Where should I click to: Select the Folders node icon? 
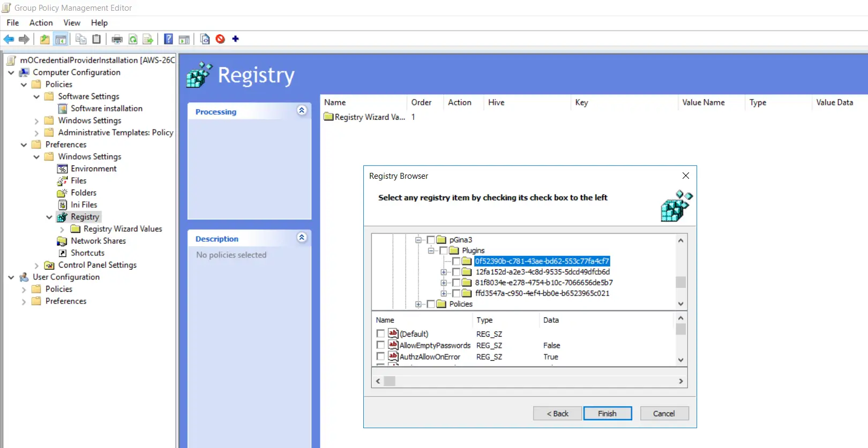point(63,193)
